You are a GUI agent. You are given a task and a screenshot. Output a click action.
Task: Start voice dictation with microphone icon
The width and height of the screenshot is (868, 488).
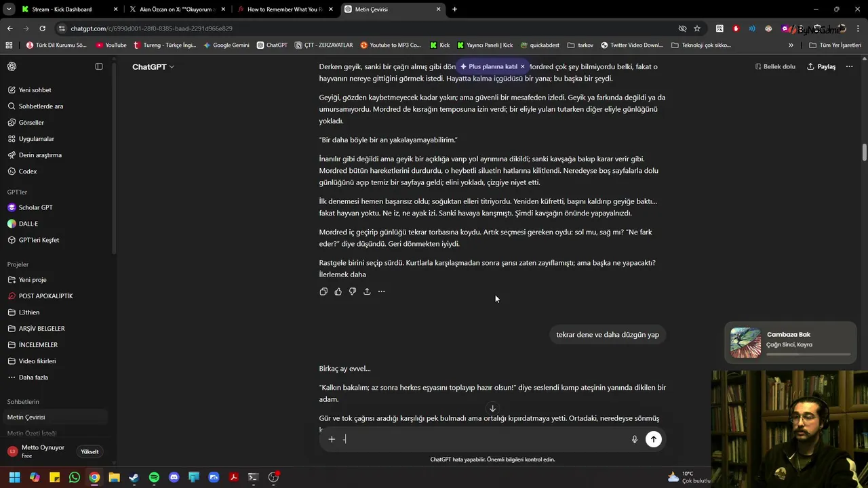[635, 439]
